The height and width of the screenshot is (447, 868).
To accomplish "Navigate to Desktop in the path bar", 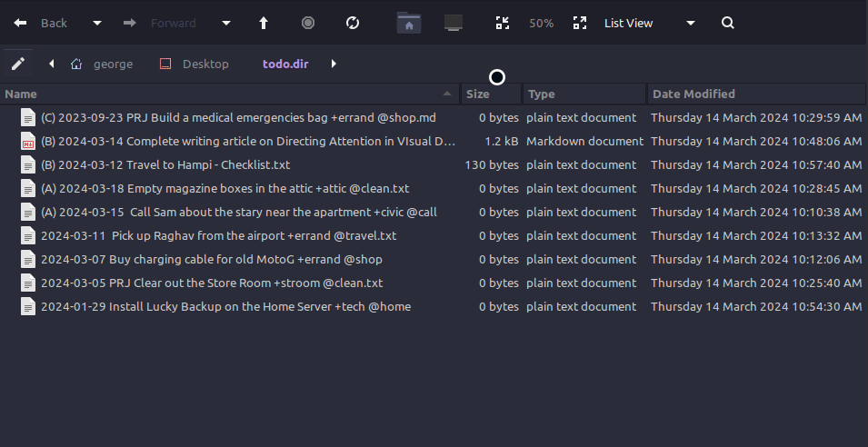I will [x=205, y=64].
